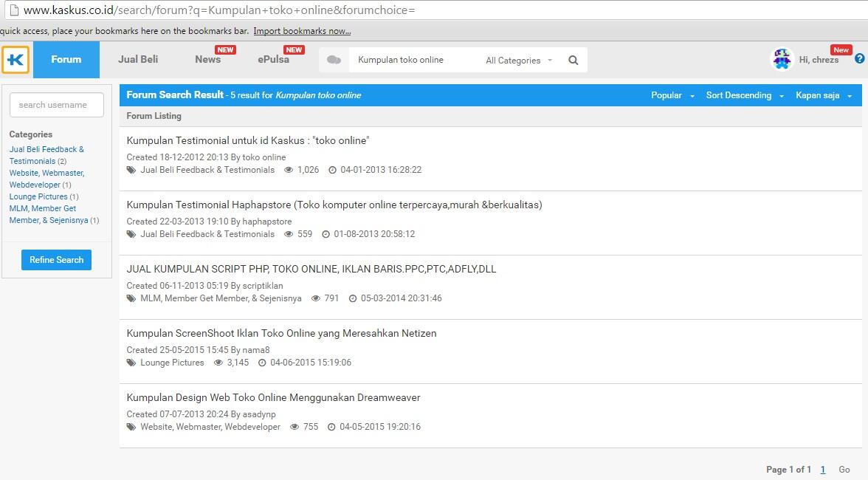Screen dimensions: 868x480
Task: Click page number 1 link
Action: coord(822,470)
